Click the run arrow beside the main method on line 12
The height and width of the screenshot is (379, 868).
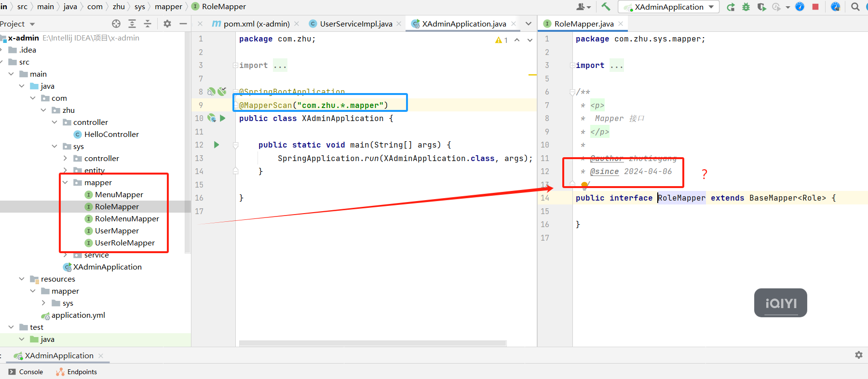217,144
